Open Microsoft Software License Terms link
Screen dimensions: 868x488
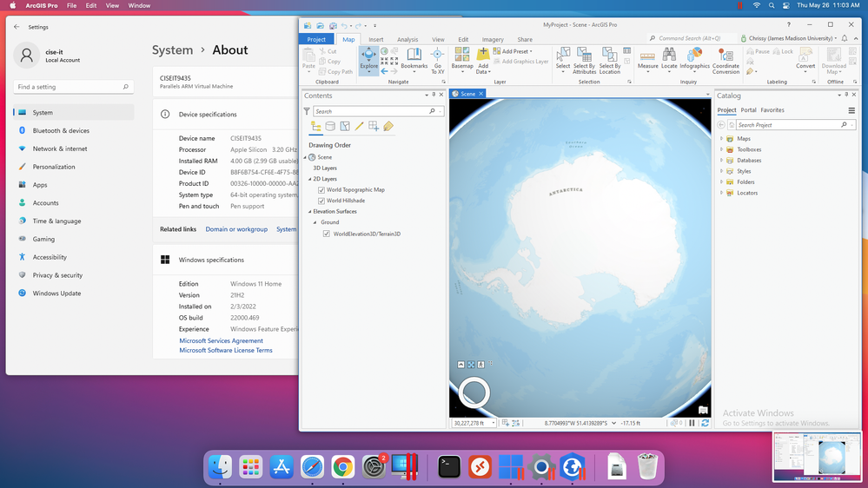(226, 350)
